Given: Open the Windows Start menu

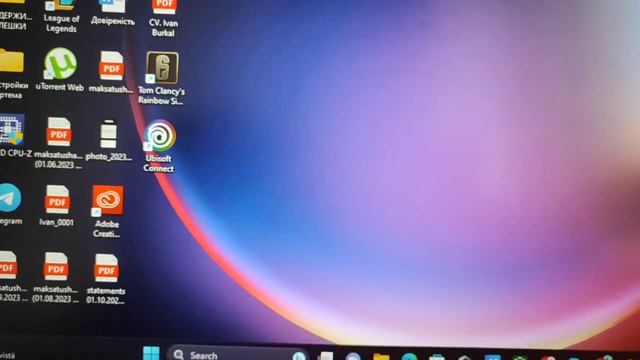Looking at the screenshot, I should [151, 353].
